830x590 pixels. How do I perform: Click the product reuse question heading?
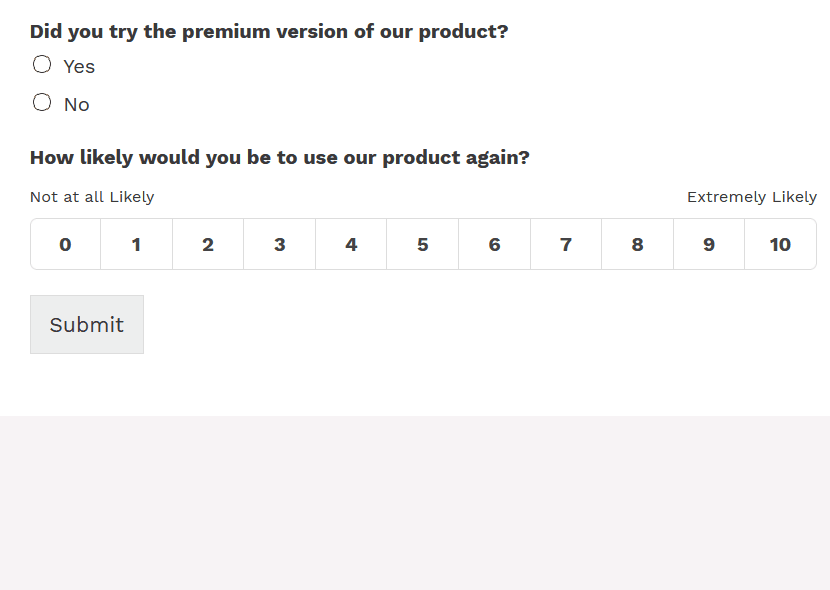point(280,157)
